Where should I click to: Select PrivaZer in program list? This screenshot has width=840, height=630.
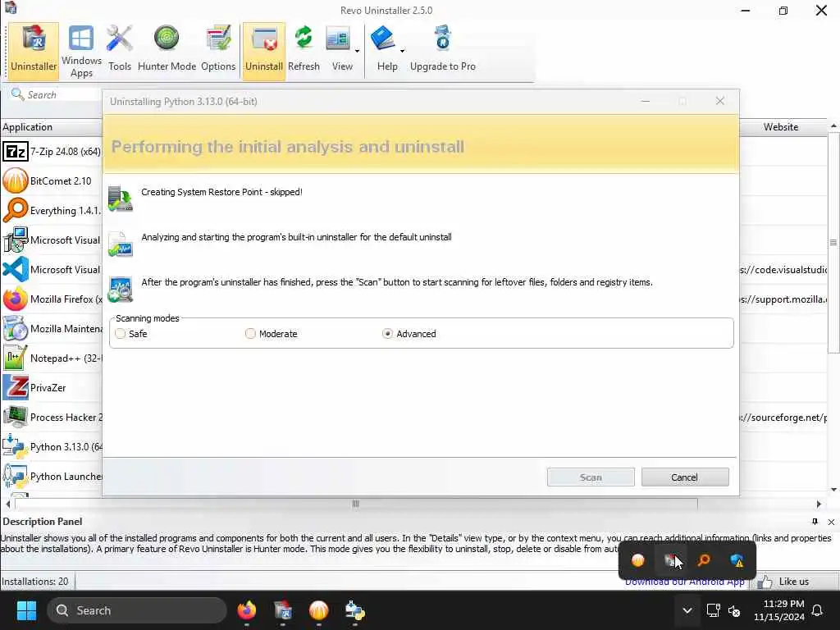(x=52, y=387)
